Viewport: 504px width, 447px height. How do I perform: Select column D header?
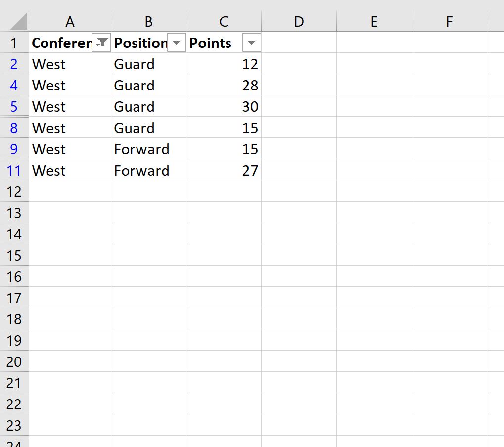pyautogui.click(x=299, y=22)
